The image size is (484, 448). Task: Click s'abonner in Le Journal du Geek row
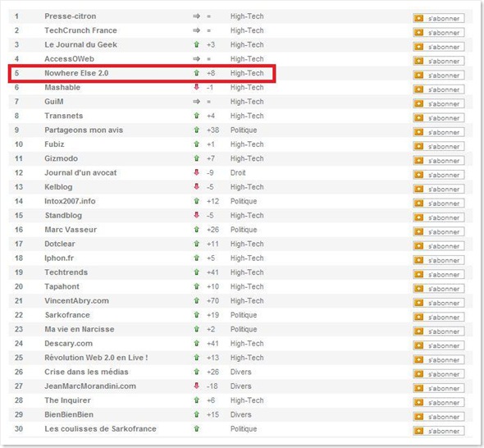tap(439, 47)
